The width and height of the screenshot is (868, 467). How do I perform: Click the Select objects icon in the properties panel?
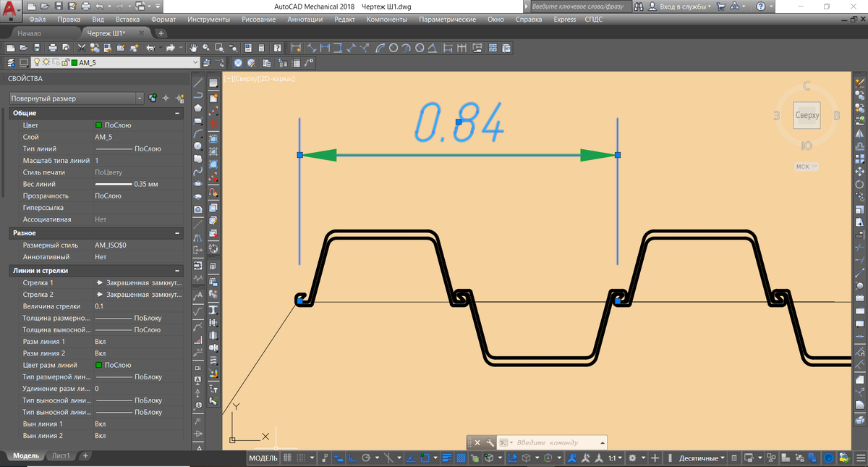tap(166, 98)
